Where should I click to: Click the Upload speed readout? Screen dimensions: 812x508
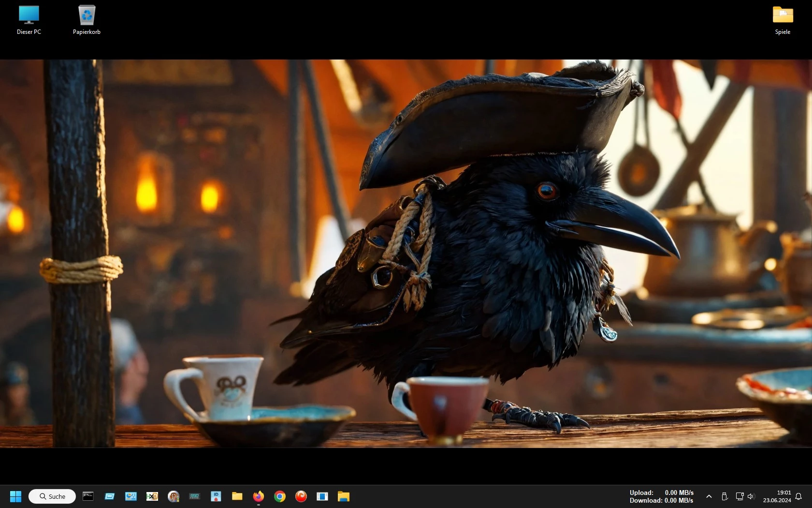click(661, 493)
